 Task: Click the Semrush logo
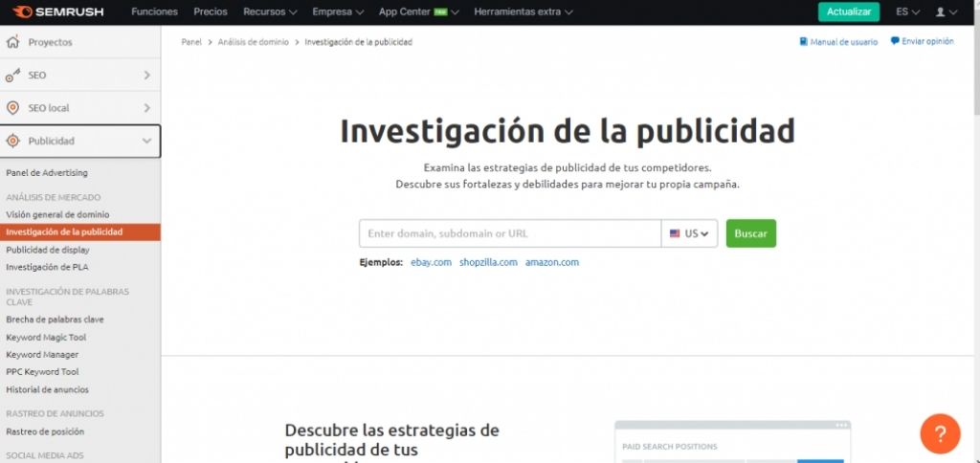[57, 11]
